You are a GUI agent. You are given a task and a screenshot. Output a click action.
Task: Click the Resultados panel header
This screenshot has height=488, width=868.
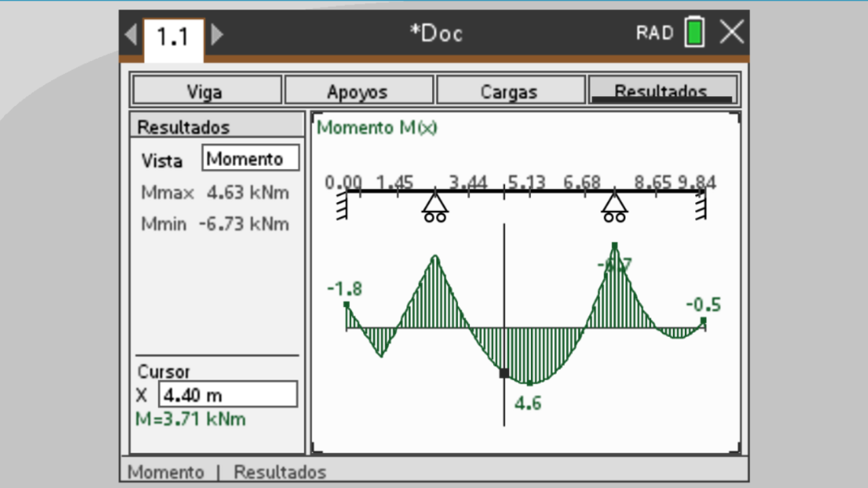[217, 126]
